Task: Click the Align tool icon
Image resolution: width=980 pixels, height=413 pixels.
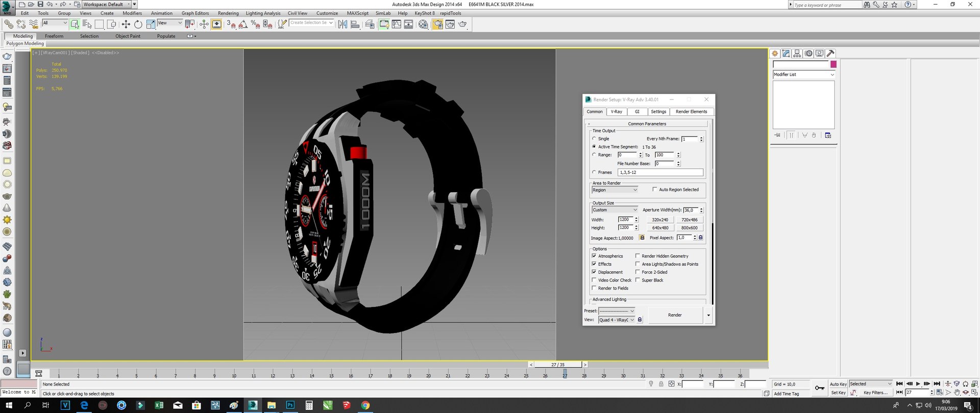Action: pyautogui.click(x=355, y=24)
